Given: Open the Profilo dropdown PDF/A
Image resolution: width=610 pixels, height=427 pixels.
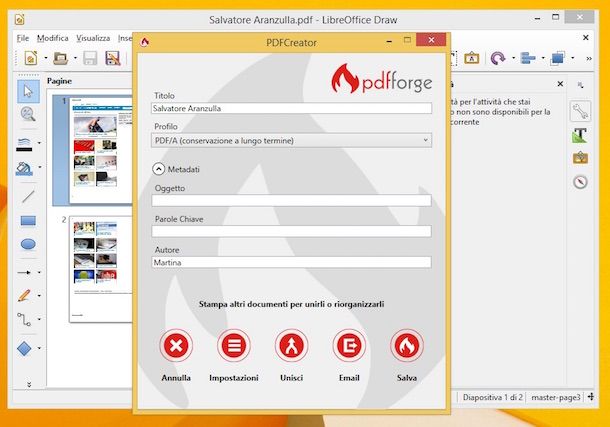Looking at the screenshot, I should point(291,140).
